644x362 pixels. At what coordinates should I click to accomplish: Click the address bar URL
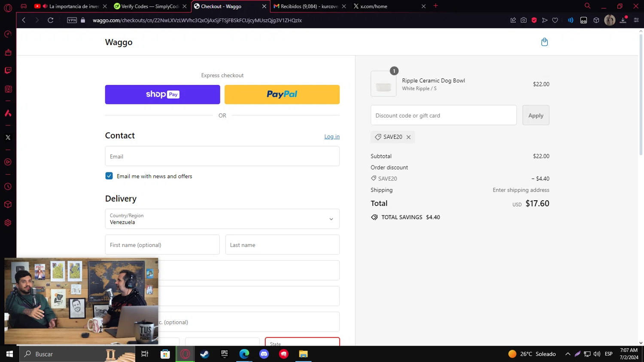click(x=197, y=20)
